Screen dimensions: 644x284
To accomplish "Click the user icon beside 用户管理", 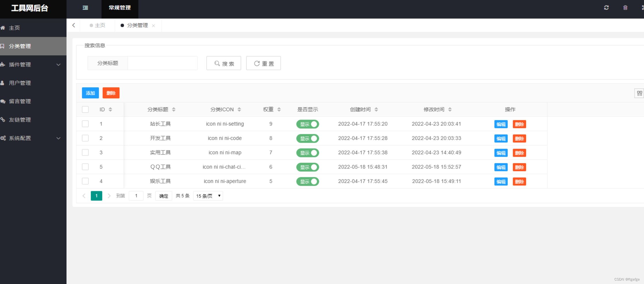I will (3, 83).
